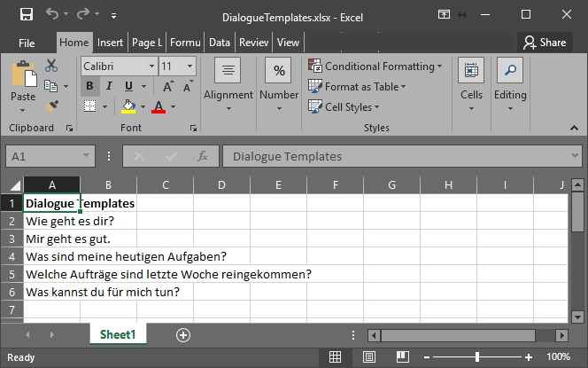Toggle Underline formatting

128,86
